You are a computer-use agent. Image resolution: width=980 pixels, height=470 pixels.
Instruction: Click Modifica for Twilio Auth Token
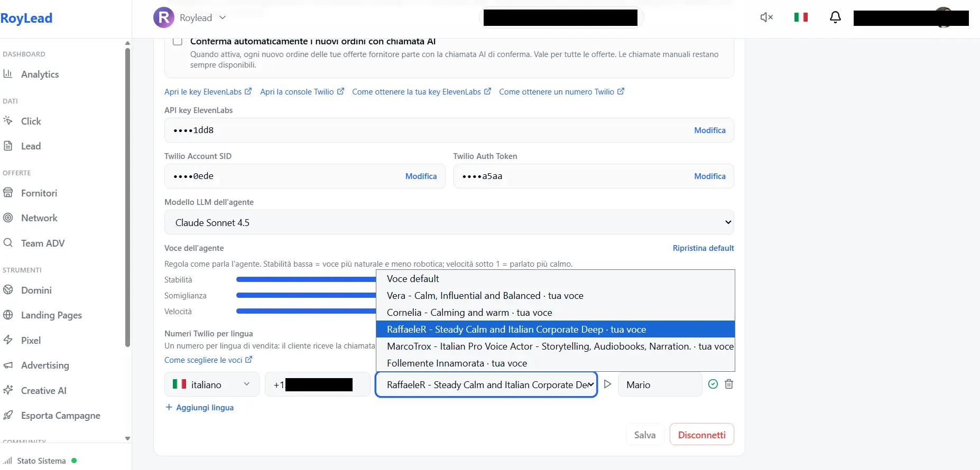pyautogui.click(x=710, y=176)
